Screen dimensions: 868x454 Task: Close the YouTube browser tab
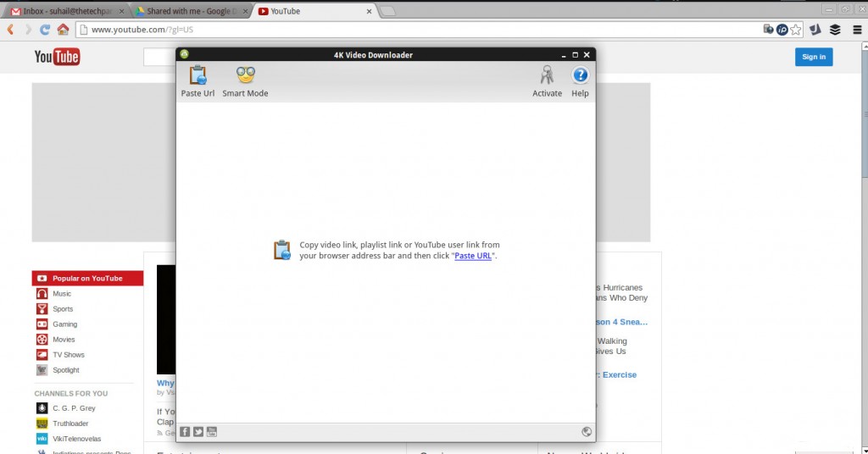(x=370, y=11)
